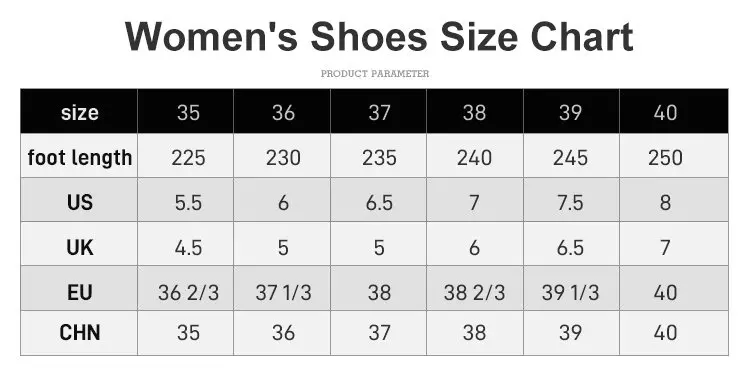
Task: Select EU size 38 2/3 cell
Action: click(475, 288)
